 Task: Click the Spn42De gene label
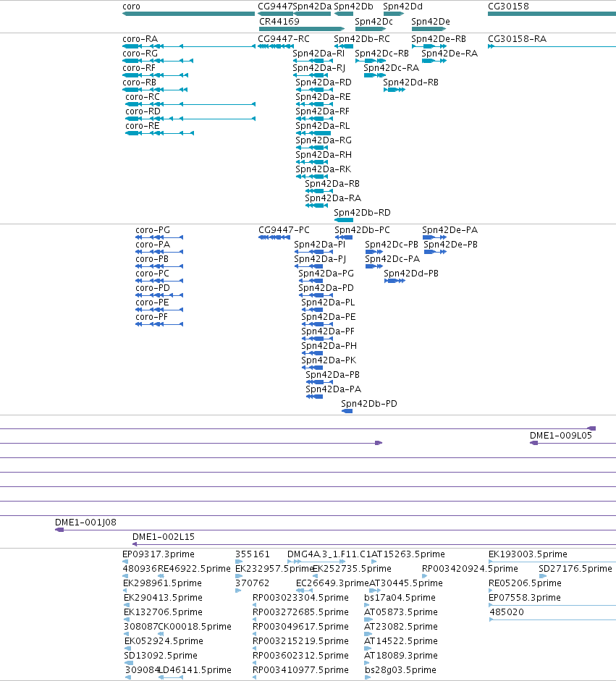point(431,21)
